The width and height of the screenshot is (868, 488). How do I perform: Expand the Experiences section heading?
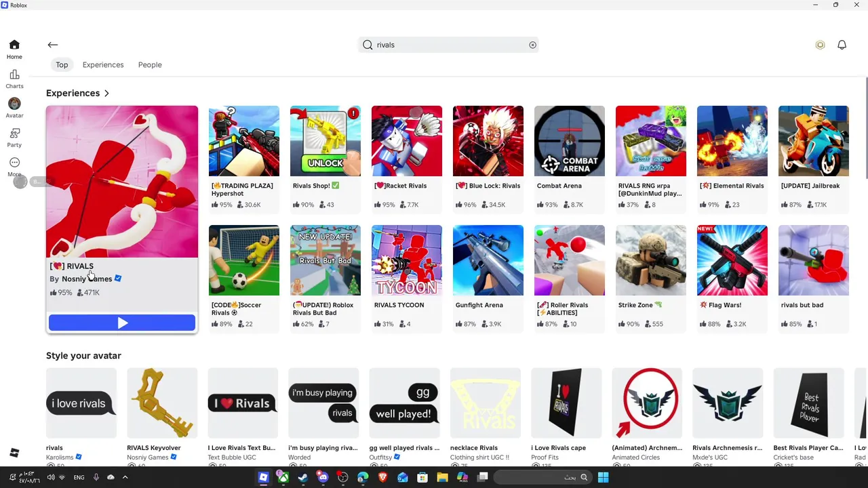coord(77,93)
